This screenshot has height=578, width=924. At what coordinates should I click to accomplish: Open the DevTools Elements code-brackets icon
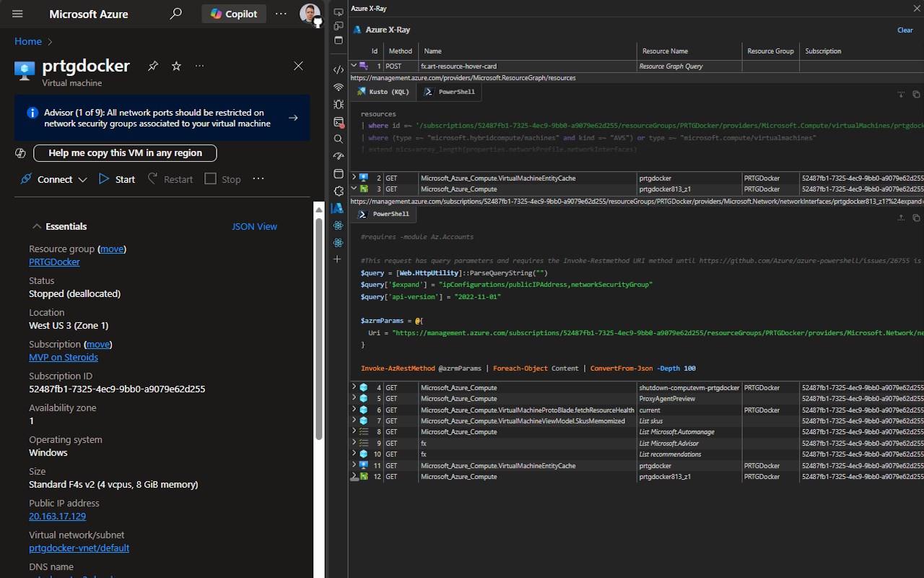click(338, 70)
